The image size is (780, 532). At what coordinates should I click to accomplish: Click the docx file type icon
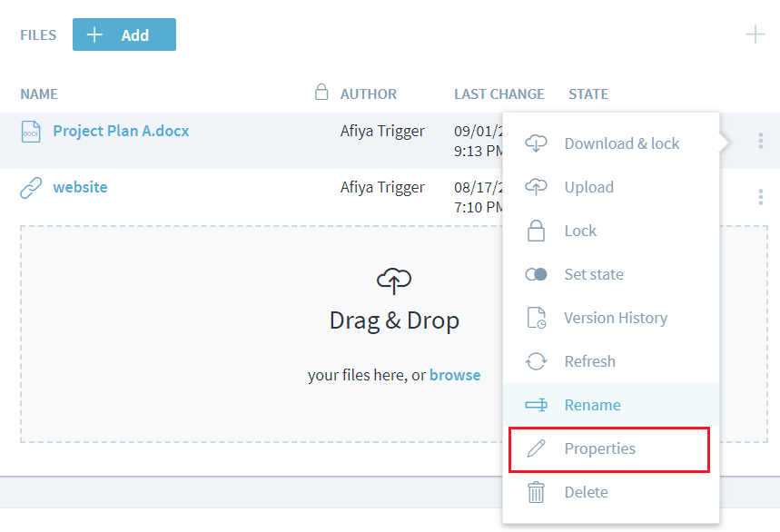click(x=31, y=132)
